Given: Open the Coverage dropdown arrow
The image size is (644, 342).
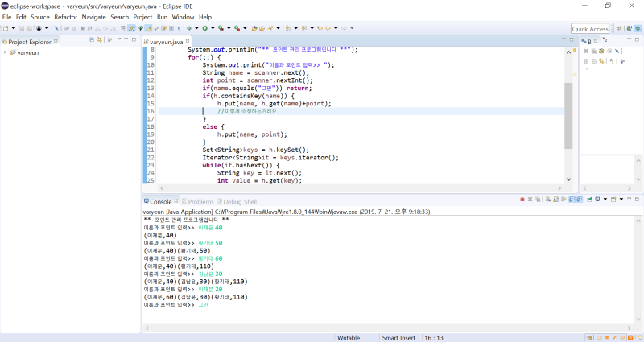Looking at the screenshot, I should coord(229,28).
